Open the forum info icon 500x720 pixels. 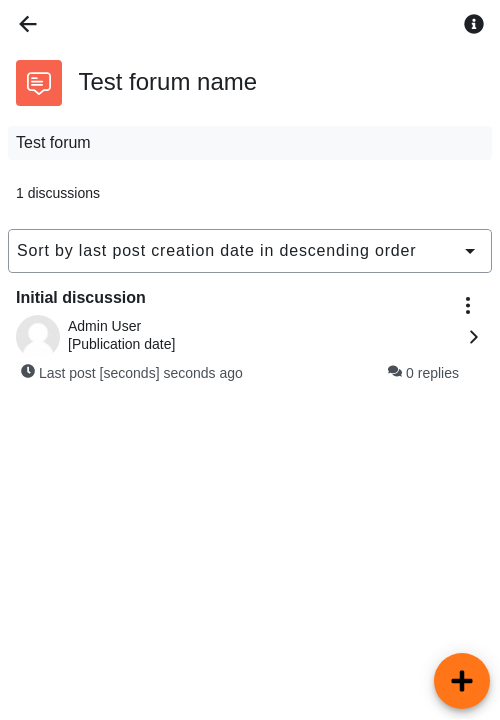coord(473,24)
